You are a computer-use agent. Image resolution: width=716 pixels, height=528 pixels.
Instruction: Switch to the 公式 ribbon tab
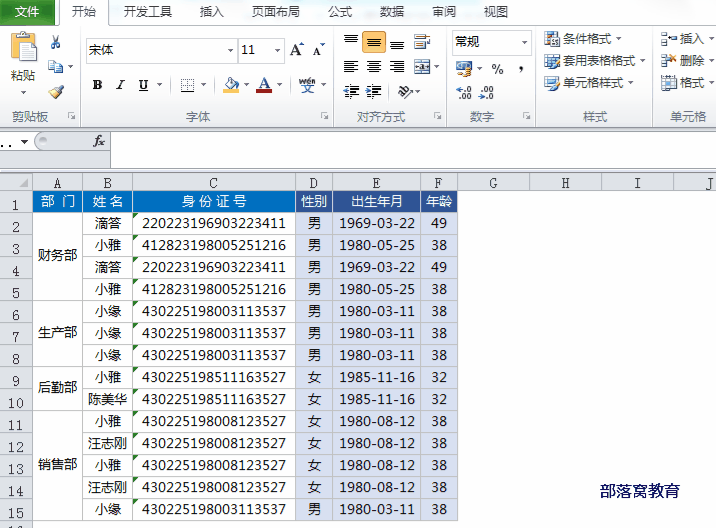point(340,12)
